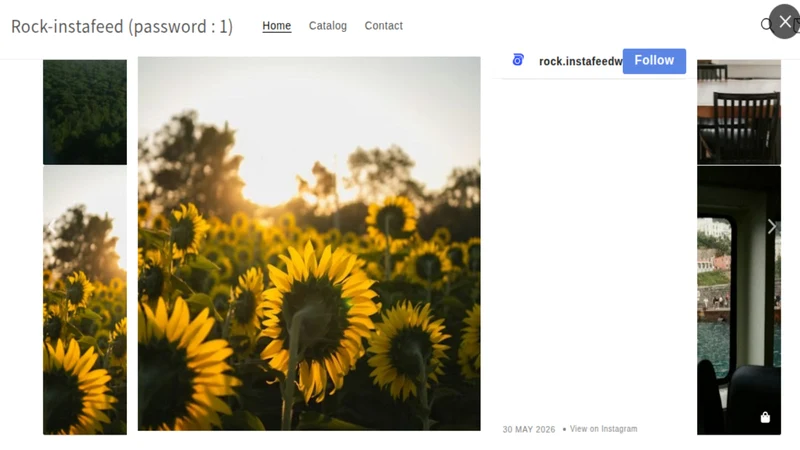Select the chair and table thumbnail

pos(739,112)
